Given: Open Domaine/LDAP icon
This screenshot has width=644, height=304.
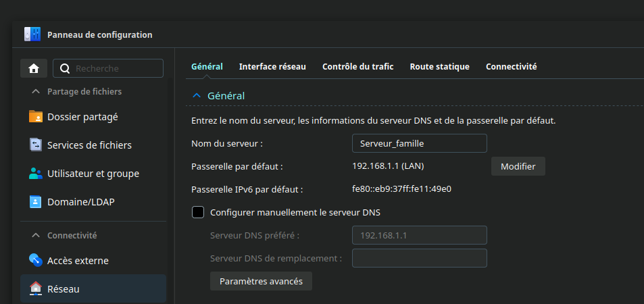Looking at the screenshot, I should pos(36,202).
